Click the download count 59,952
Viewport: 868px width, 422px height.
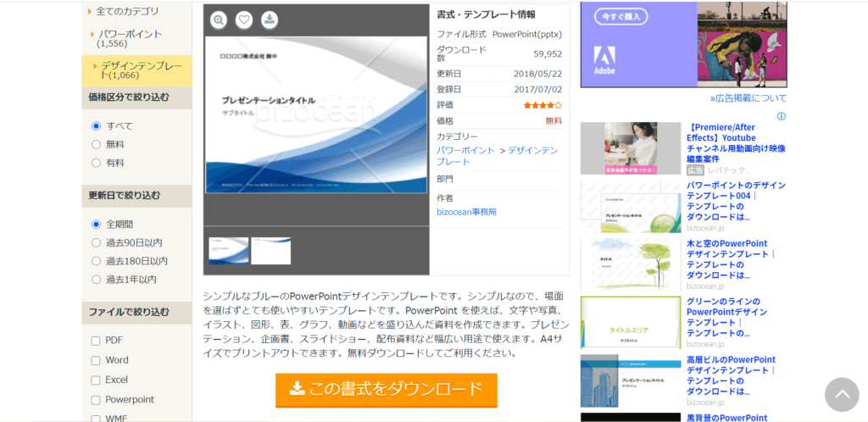click(548, 53)
